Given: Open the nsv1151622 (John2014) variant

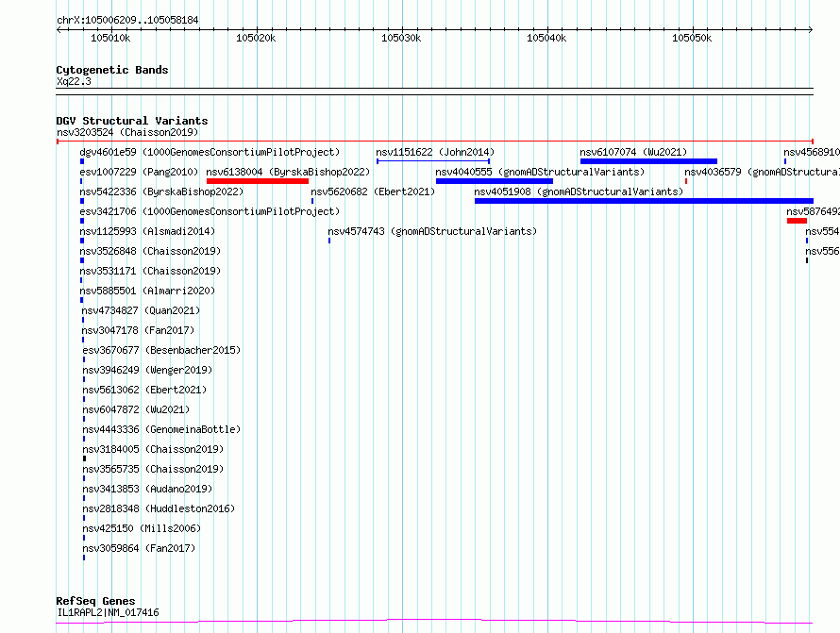Looking at the screenshot, I should [435, 152].
